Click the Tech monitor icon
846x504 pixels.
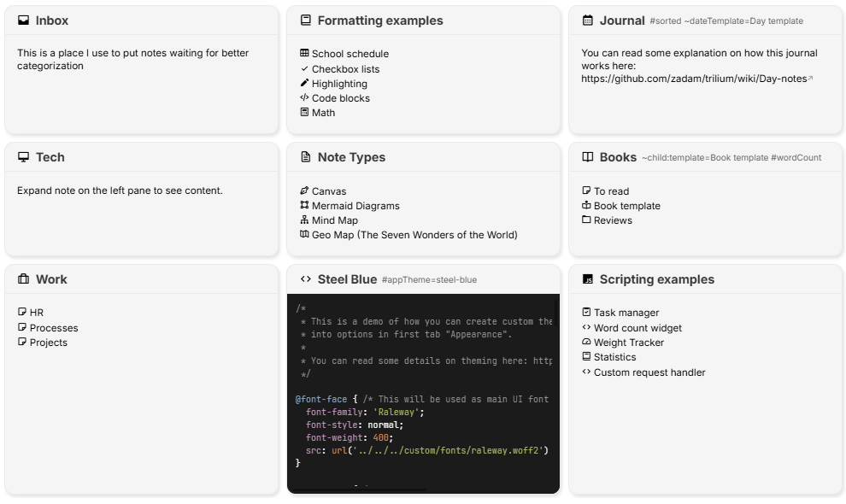[x=23, y=157]
